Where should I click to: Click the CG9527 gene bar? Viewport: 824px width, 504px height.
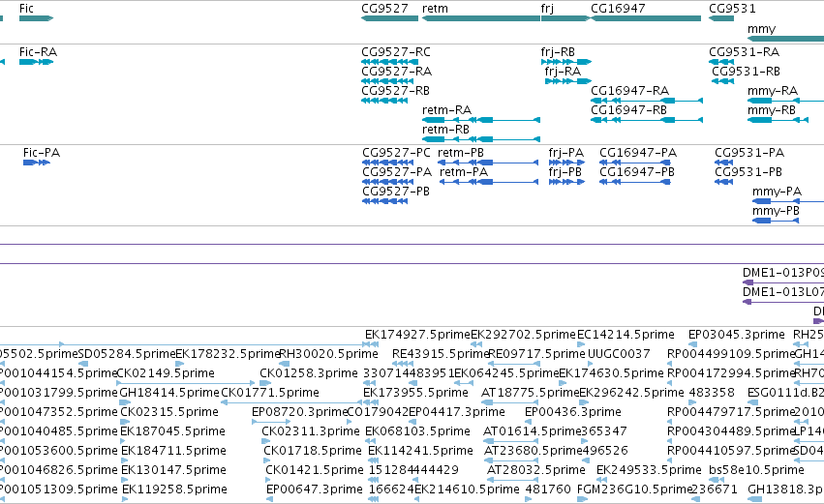tap(389, 18)
